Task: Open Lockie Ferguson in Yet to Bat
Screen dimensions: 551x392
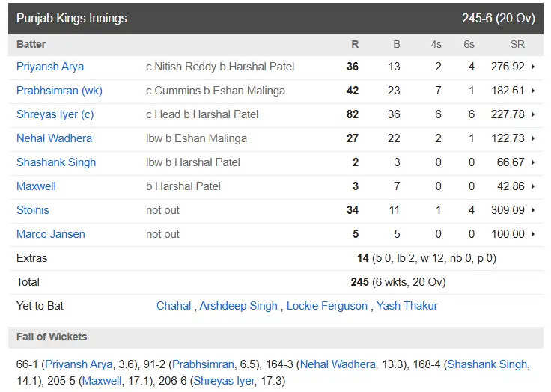Action: tap(327, 306)
